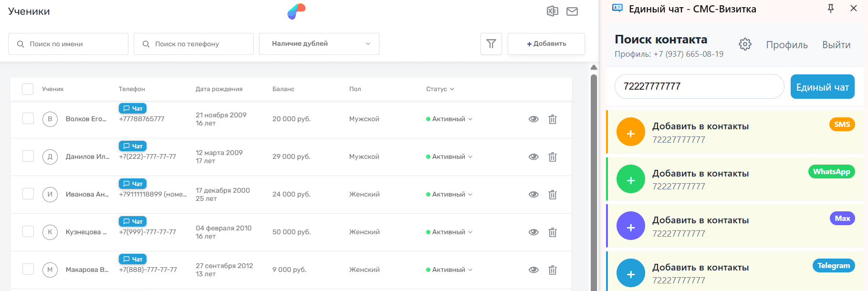868x291 pixels.
Task: Change Активный status for Иванова
Action: pos(449,195)
